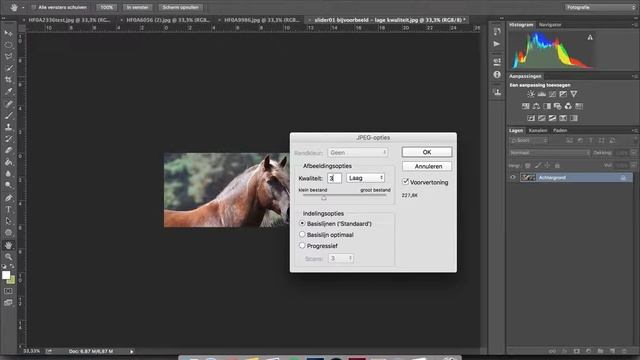Toggle Quick Mask mode icon
The height and width of the screenshot is (360, 640).
pos(8,291)
